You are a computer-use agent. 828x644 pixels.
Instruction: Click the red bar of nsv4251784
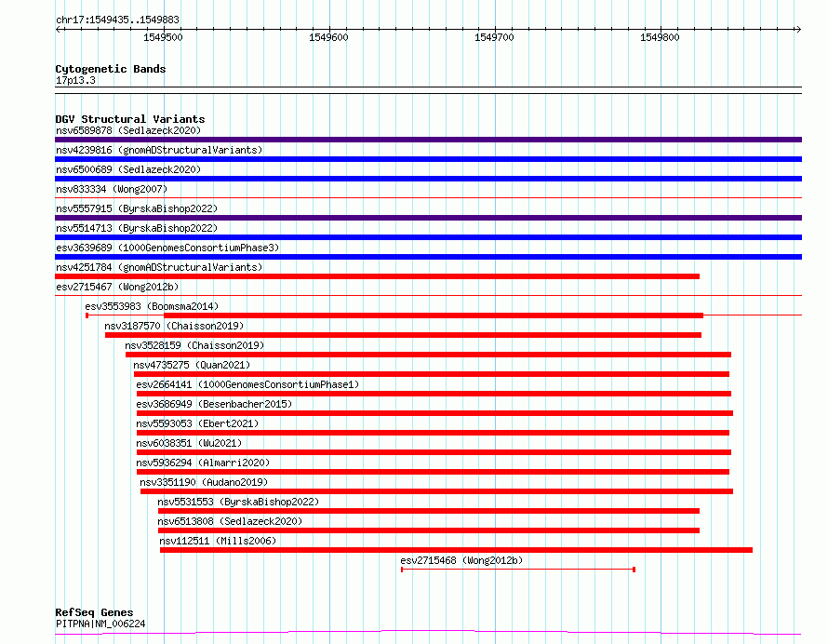[x=377, y=276]
